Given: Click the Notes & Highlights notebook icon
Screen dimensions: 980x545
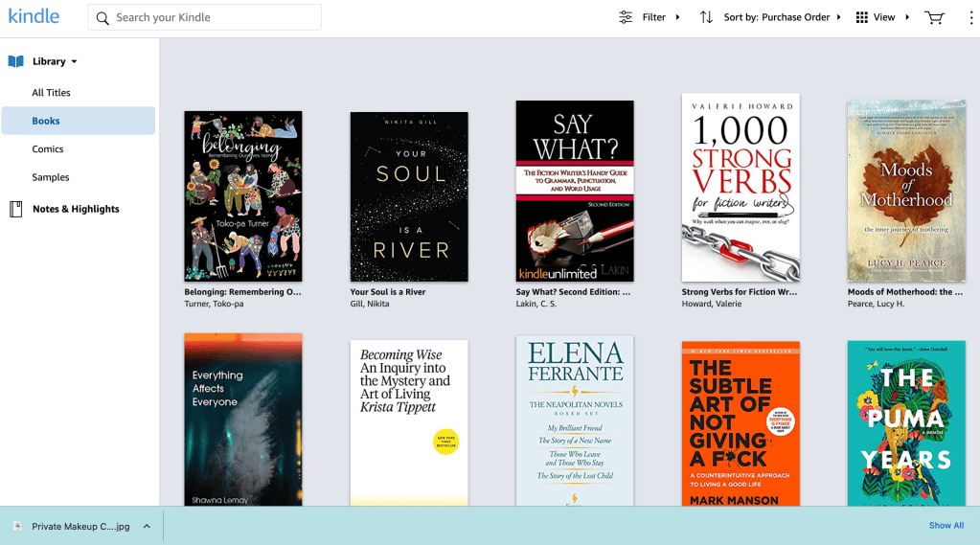Looking at the screenshot, I should tap(15, 209).
